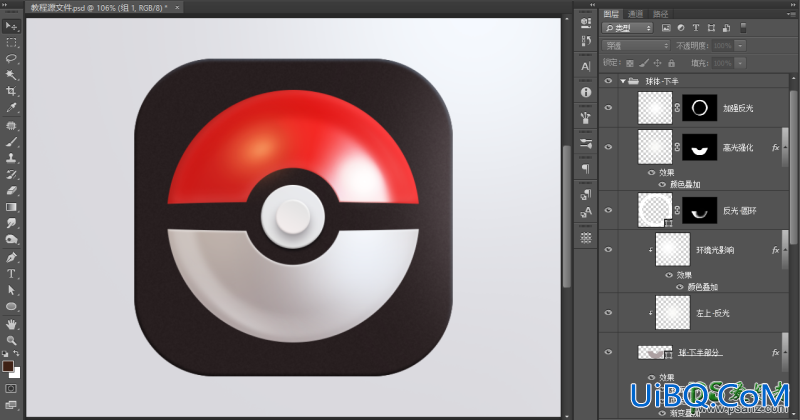Select the Path Selection tool
Screen dimensions: 800x420
[x=11, y=290]
